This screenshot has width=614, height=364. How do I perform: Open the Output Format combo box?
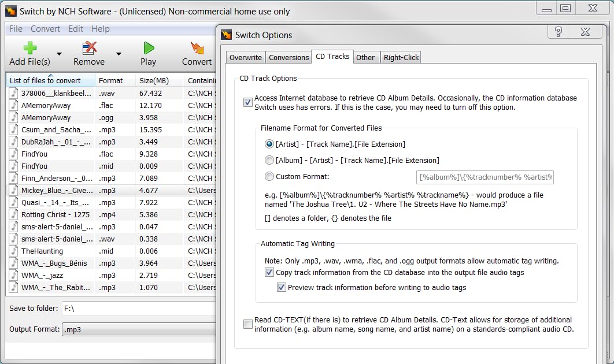pyautogui.click(x=139, y=329)
